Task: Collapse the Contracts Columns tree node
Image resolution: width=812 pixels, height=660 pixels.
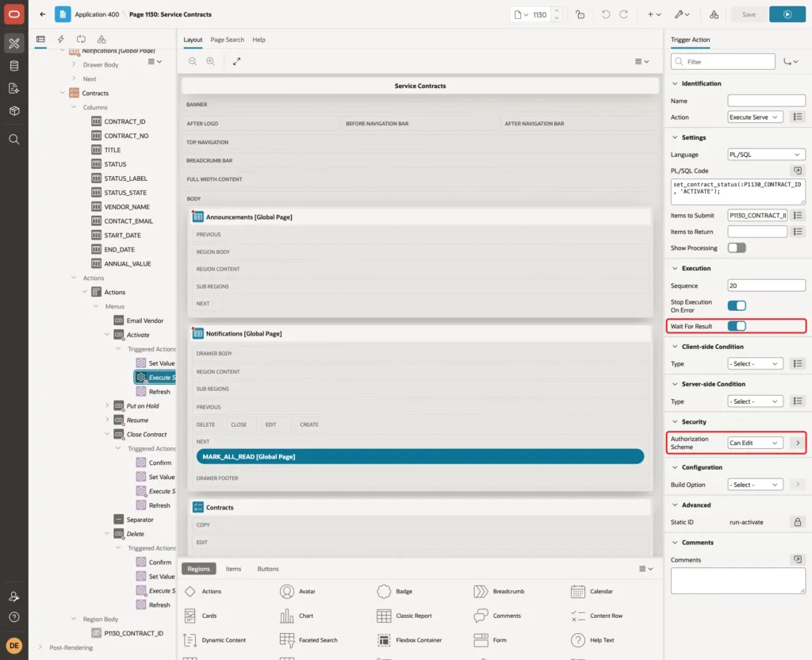Action: [x=74, y=107]
